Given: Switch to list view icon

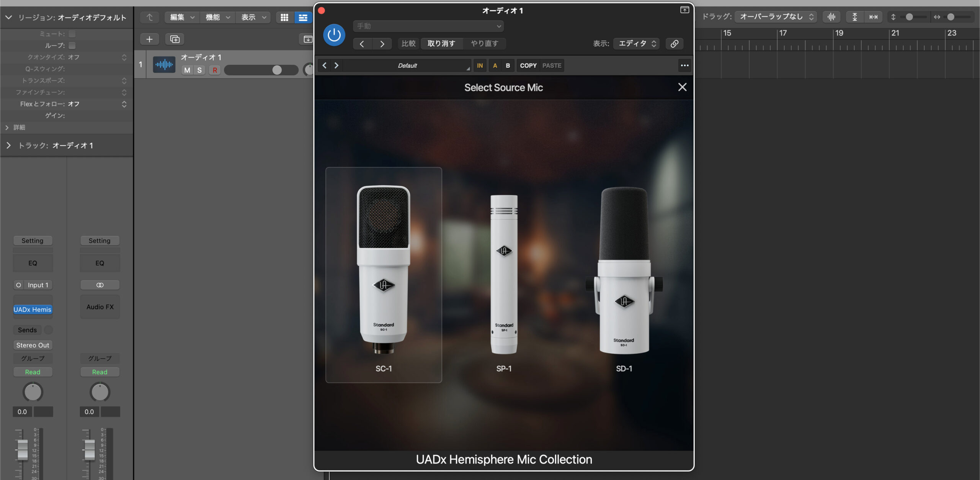Looking at the screenshot, I should 303,17.
